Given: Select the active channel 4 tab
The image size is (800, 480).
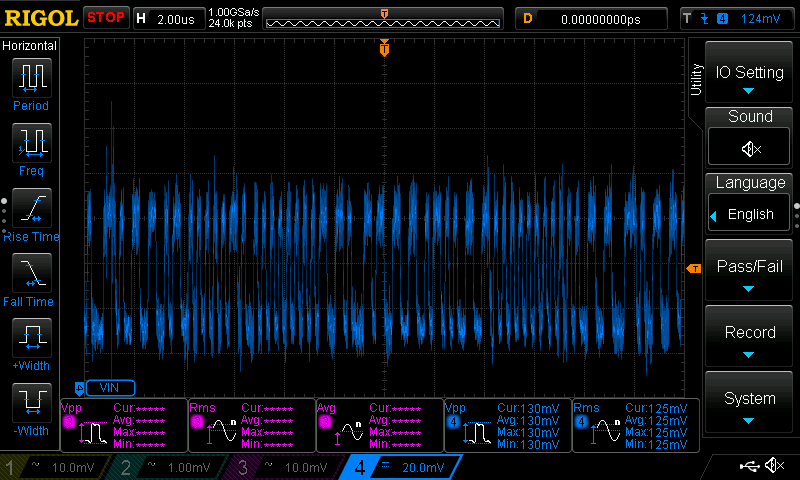Looking at the screenshot, I should tap(401, 467).
